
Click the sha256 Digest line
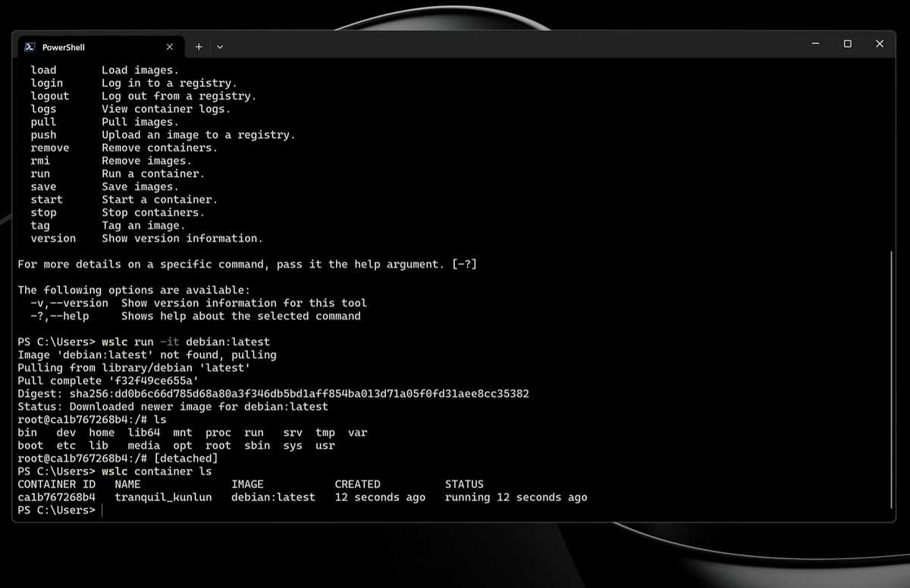274,393
